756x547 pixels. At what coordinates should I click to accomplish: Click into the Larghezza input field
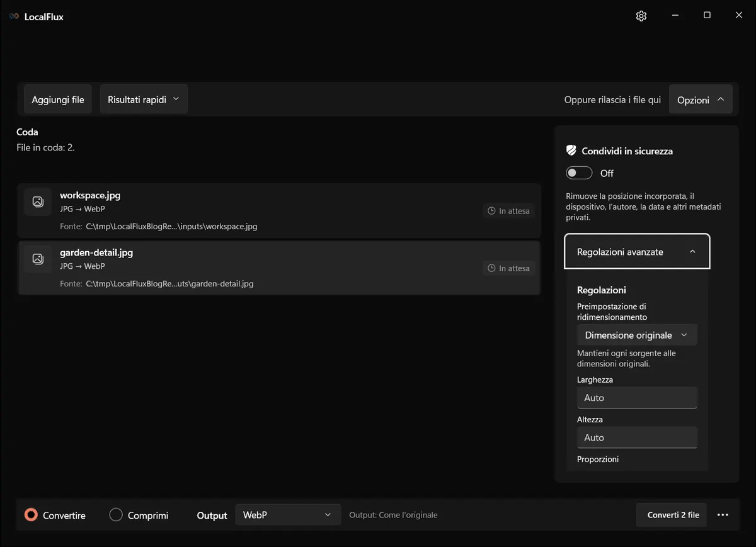pyautogui.click(x=637, y=398)
